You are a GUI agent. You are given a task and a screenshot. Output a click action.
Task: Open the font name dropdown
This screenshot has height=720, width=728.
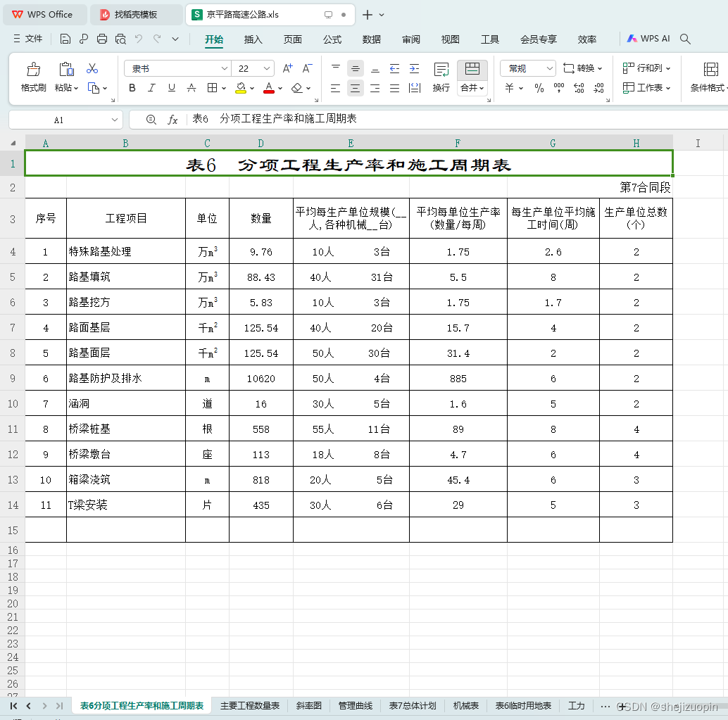[x=225, y=68]
